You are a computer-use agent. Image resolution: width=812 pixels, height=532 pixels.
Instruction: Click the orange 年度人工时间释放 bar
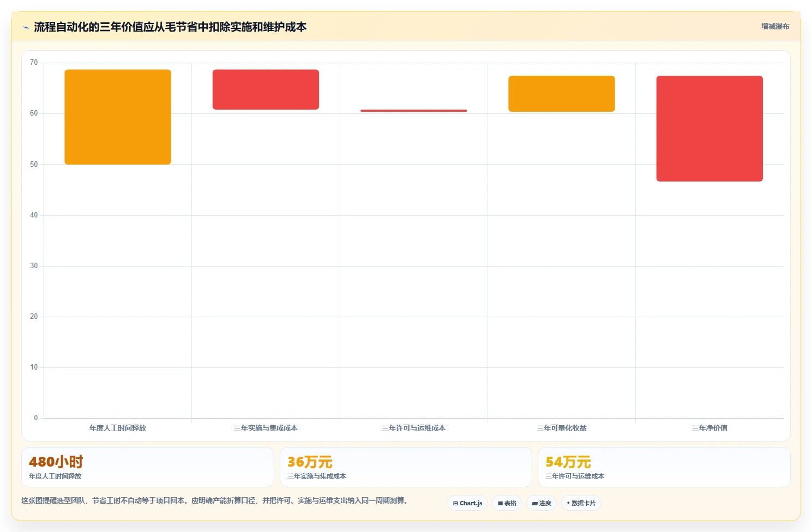118,117
